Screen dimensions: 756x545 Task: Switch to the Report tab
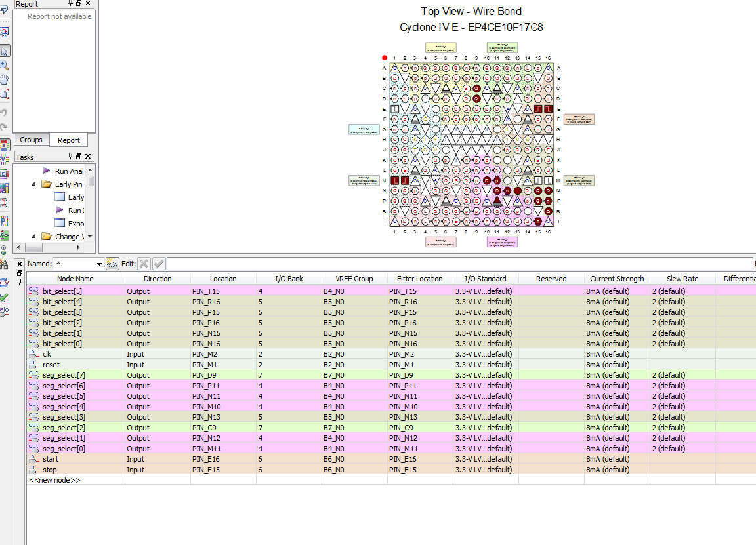point(68,140)
